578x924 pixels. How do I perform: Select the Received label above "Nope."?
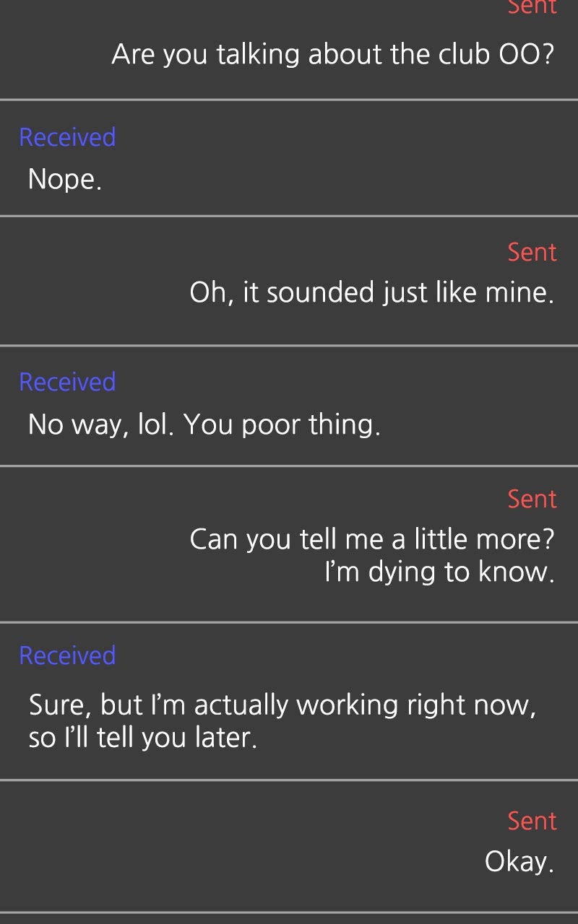(67, 137)
